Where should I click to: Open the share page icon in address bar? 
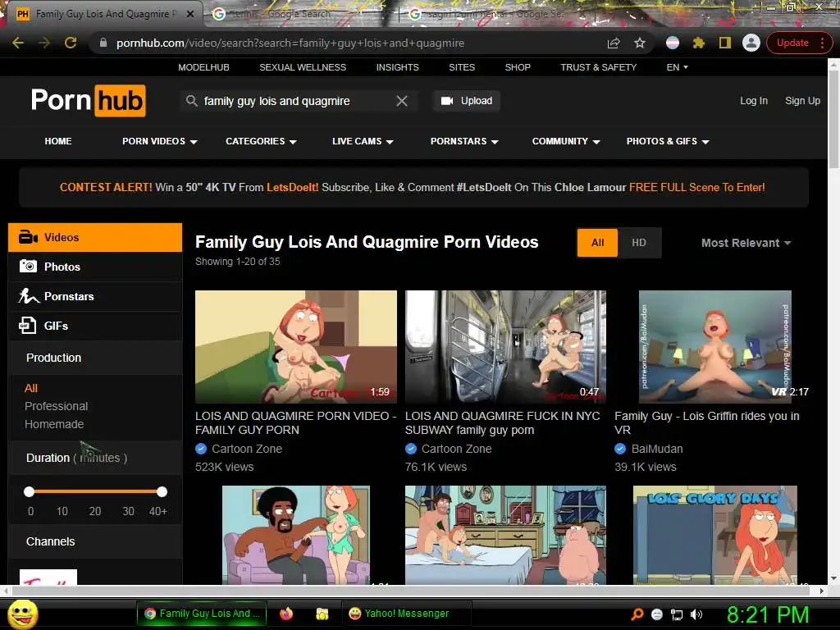click(614, 43)
